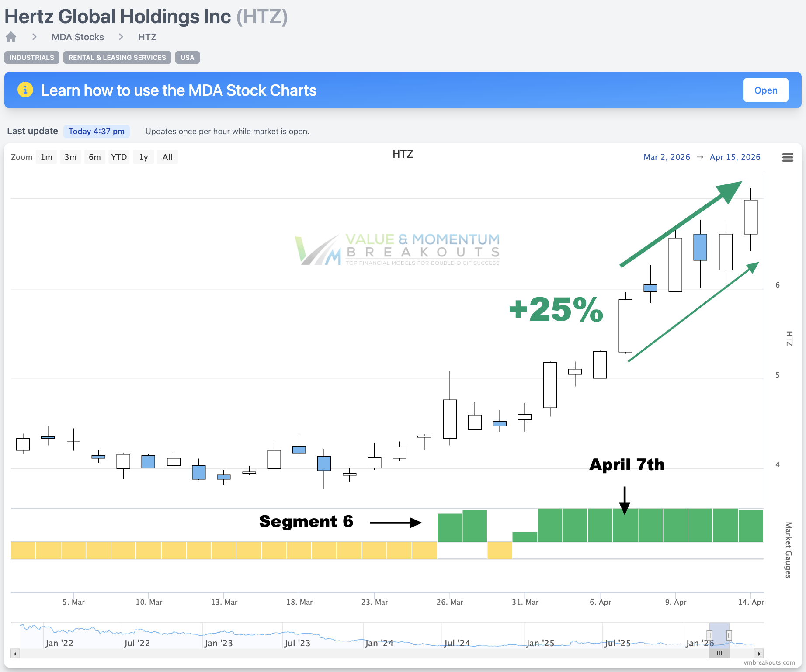Click the '9. Apr' axis label

click(x=676, y=602)
